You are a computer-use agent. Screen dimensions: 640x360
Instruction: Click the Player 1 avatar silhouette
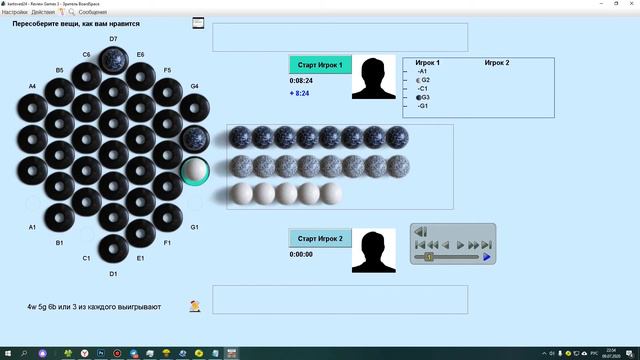[x=373, y=77]
